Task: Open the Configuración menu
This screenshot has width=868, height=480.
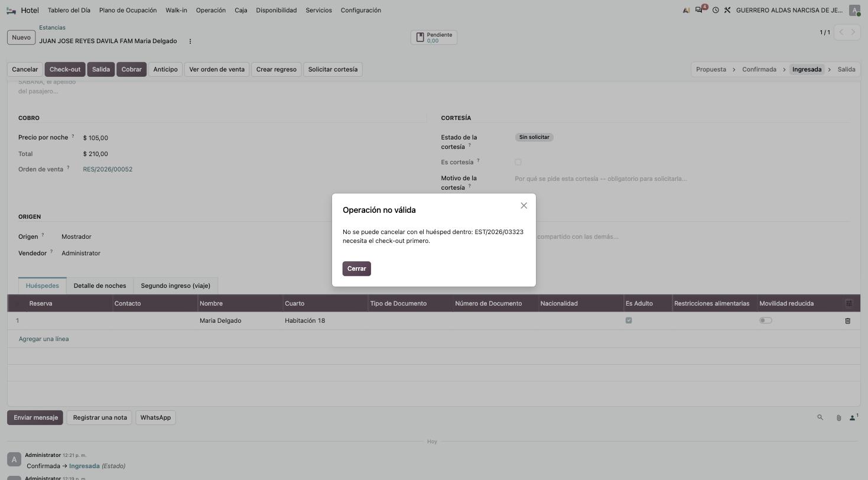Action: tap(361, 10)
